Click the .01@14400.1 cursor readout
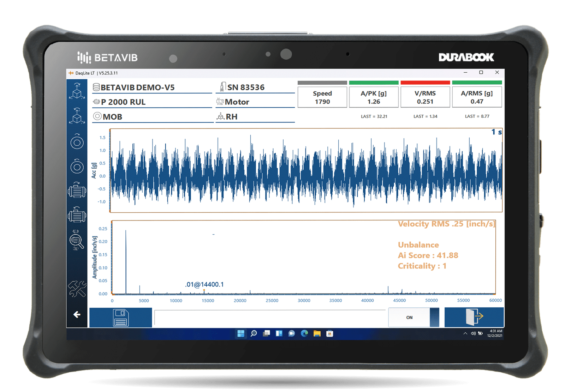This screenshot has width=565, height=392. 204,284
